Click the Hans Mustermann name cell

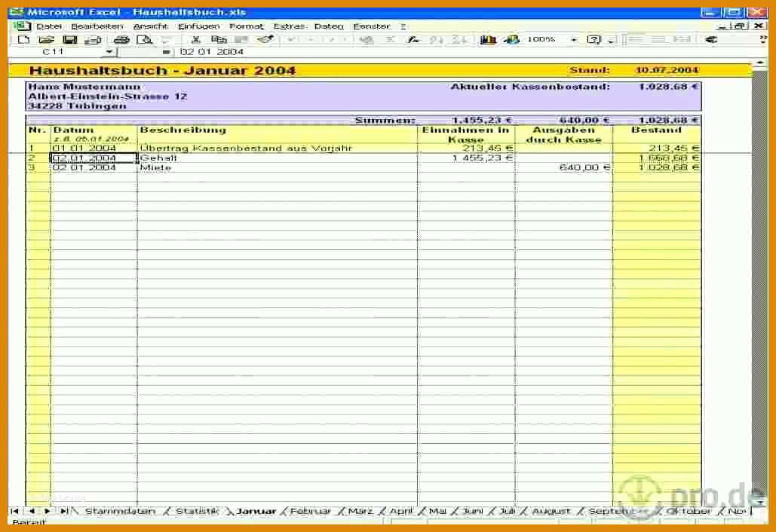pos(84,87)
